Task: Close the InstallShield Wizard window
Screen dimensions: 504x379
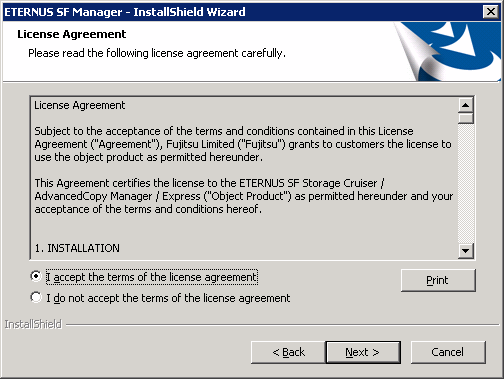Action: click(491, 12)
